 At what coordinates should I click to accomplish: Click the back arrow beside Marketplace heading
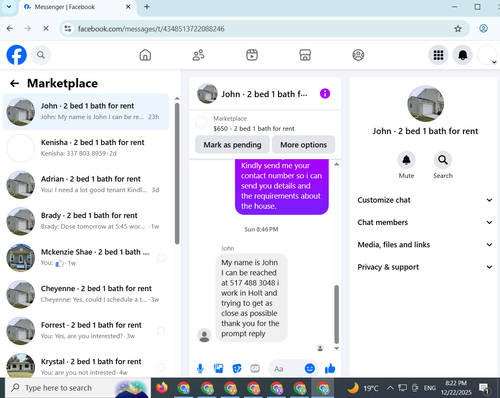14,83
